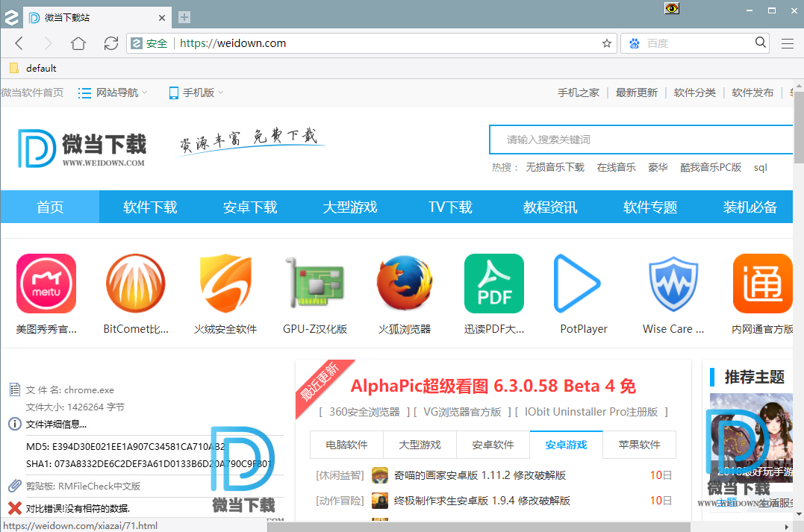Open a new tab with plus button
Viewport: 804px width, 532px height.
[184, 17]
